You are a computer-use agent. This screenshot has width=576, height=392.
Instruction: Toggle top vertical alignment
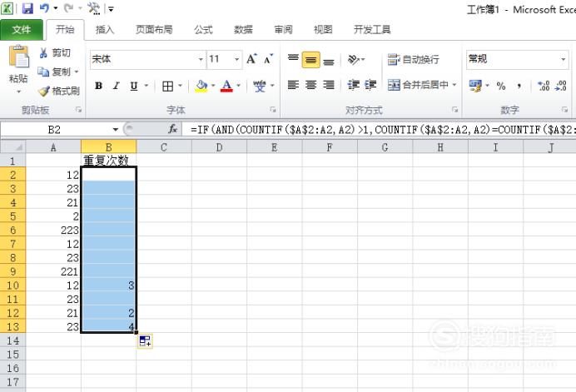pyautogui.click(x=293, y=59)
